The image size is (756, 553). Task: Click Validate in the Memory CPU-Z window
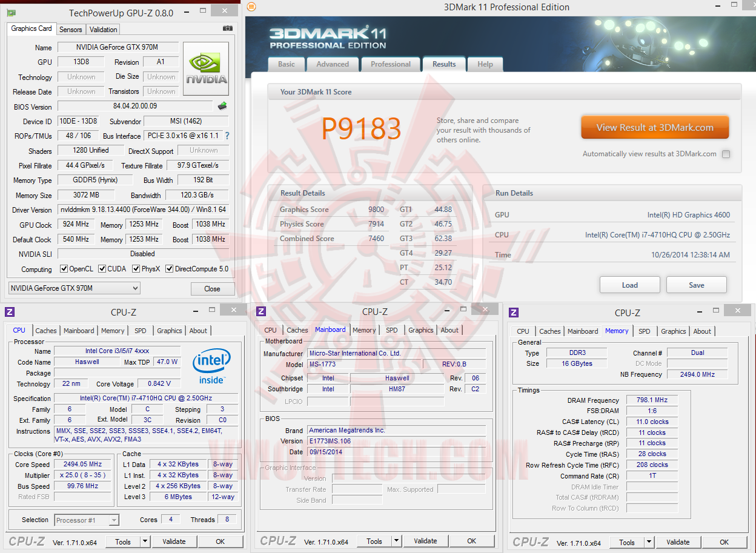click(x=678, y=542)
